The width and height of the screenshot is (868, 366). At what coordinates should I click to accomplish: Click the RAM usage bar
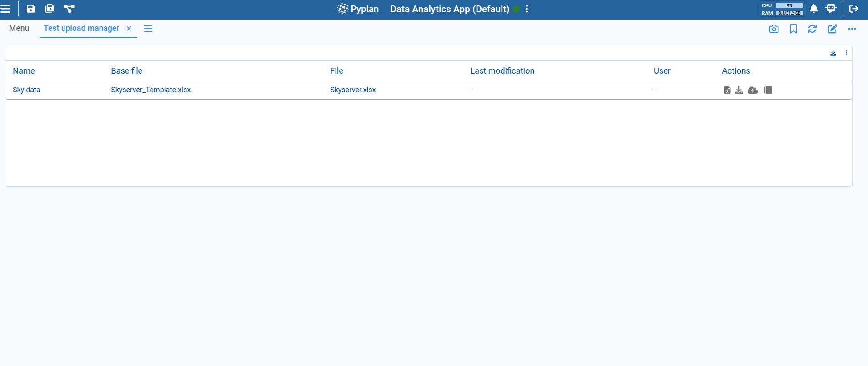click(x=789, y=13)
